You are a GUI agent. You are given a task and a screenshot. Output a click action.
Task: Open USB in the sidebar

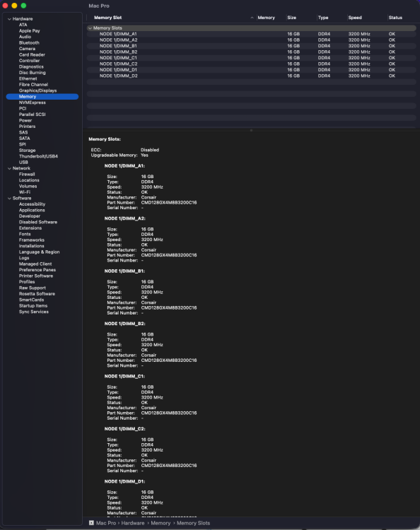click(x=23, y=163)
